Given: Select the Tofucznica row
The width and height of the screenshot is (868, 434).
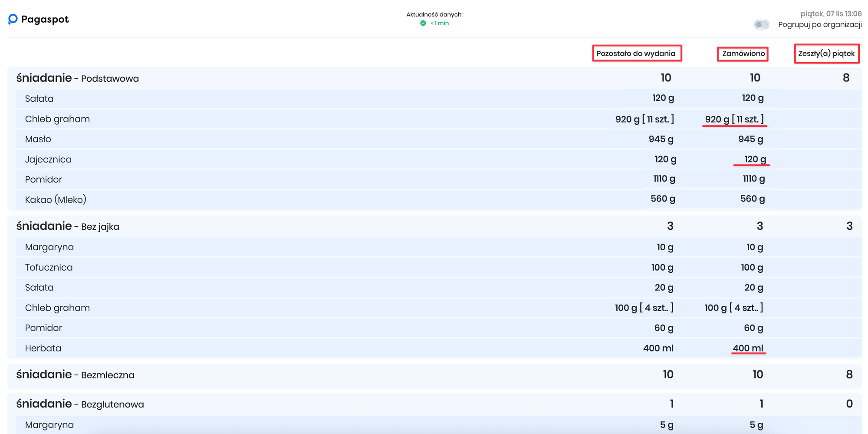Looking at the screenshot, I should coord(49,268).
